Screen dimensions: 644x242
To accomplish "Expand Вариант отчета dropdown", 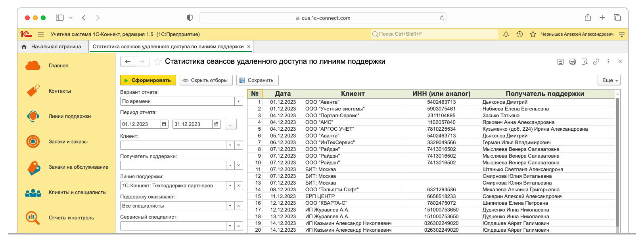I will [x=239, y=101].
